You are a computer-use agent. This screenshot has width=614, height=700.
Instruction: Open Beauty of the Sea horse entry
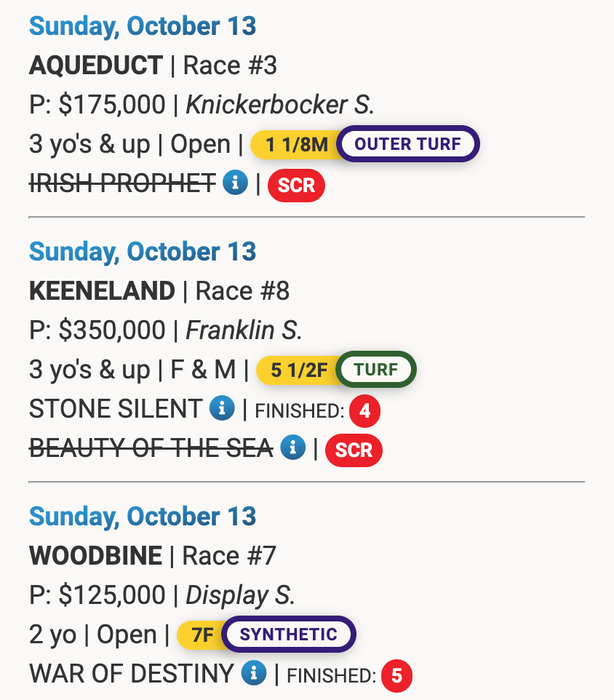(151, 448)
